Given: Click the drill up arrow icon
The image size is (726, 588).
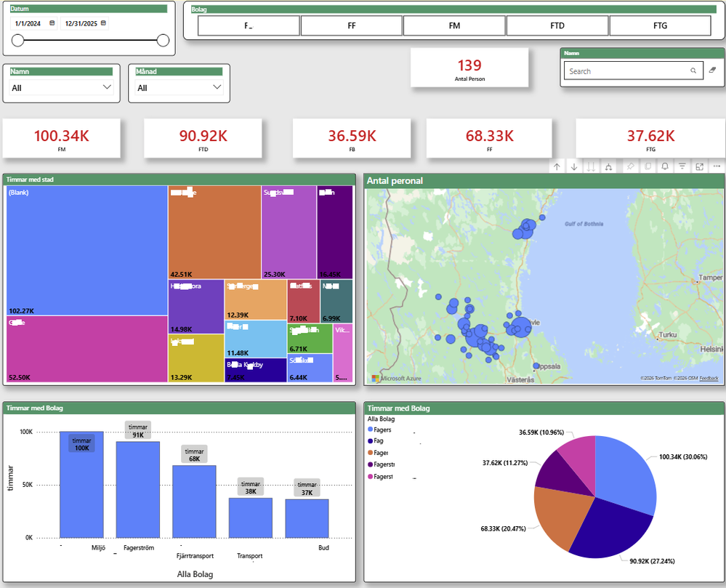Looking at the screenshot, I should [557, 166].
